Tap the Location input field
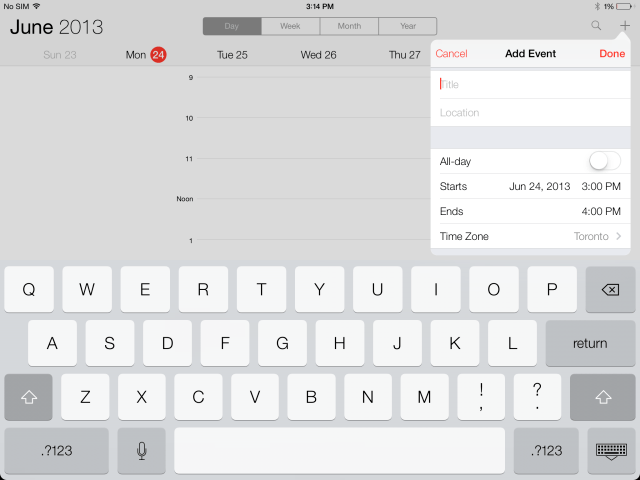The width and height of the screenshot is (640, 480). [531, 113]
